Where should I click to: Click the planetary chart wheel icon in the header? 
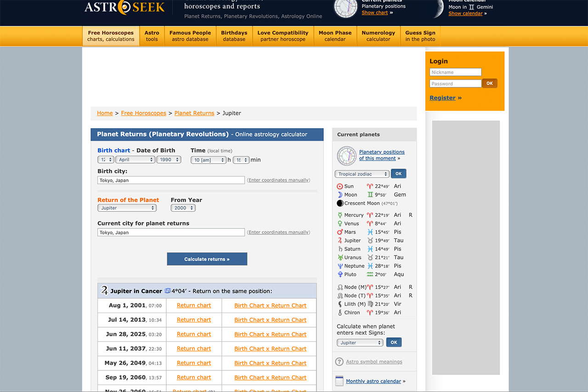pos(345,8)
